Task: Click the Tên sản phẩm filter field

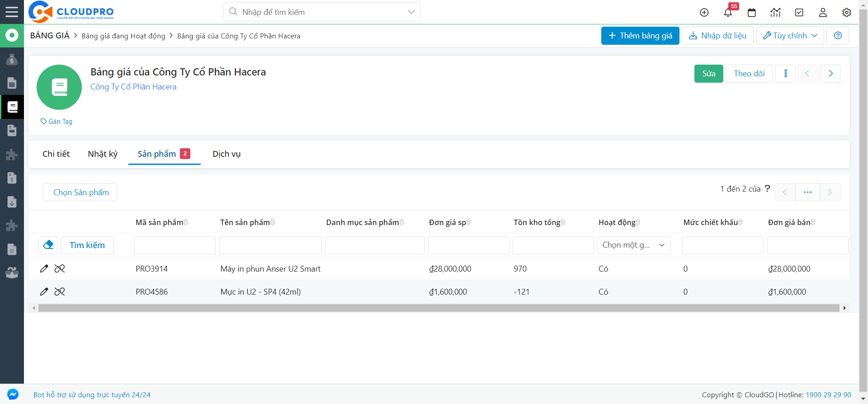Action: (x=270, y=245)
